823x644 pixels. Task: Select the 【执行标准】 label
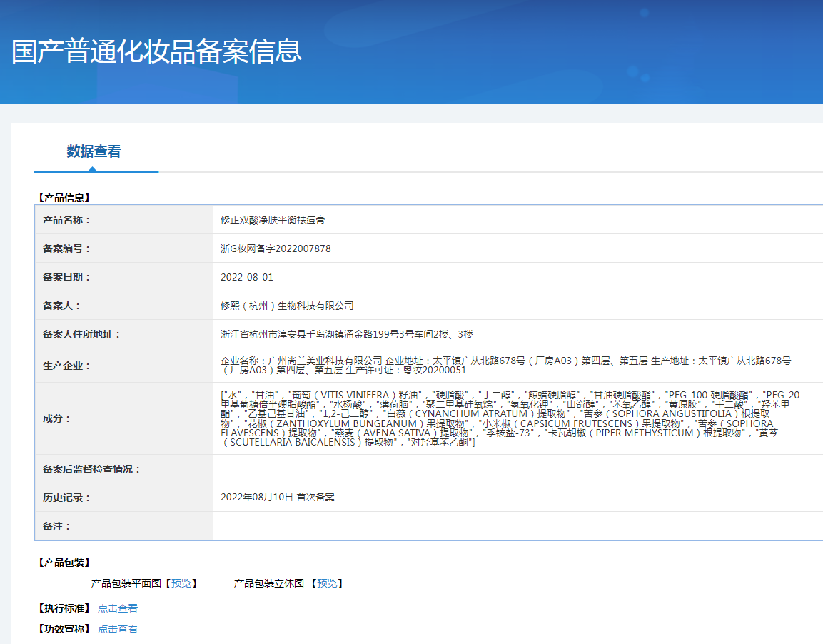[64, 608]
